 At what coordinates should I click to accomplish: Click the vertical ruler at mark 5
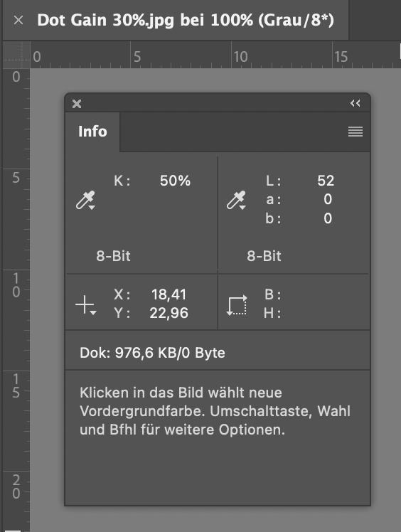(16, 177)
